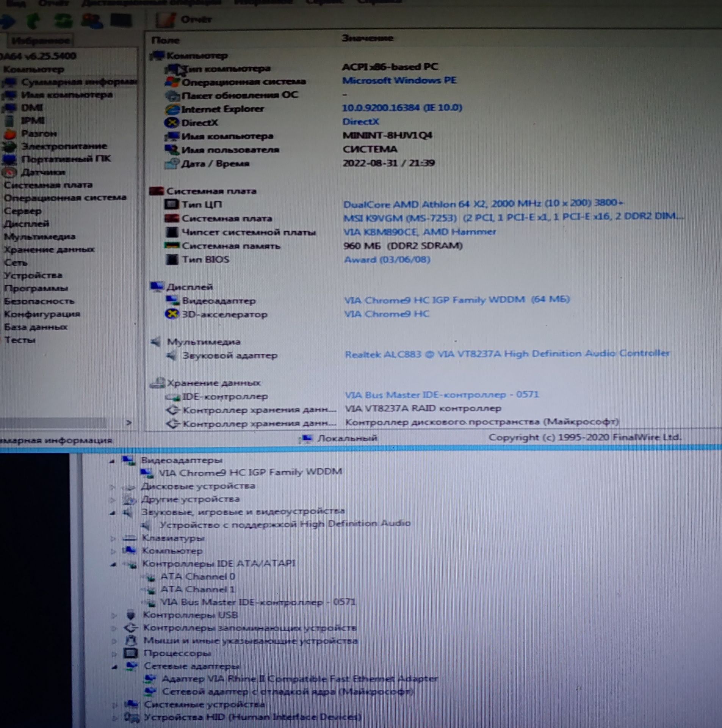Click the Значение column header

point(367,38)
